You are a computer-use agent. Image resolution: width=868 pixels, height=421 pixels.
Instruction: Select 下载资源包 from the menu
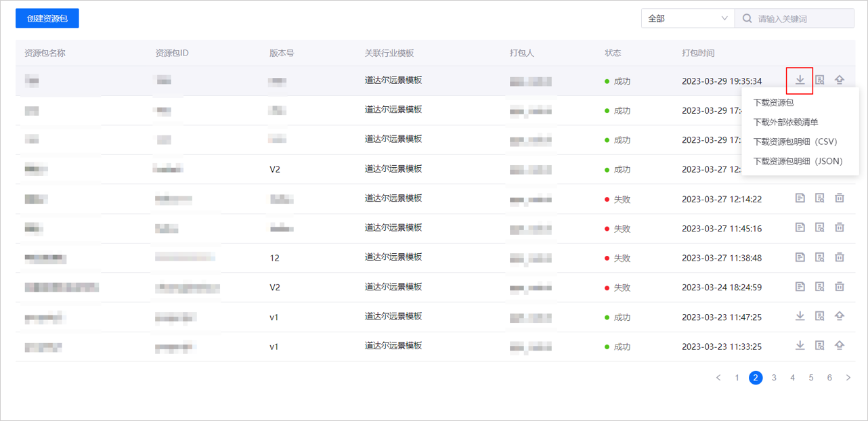tap(773, 103)
